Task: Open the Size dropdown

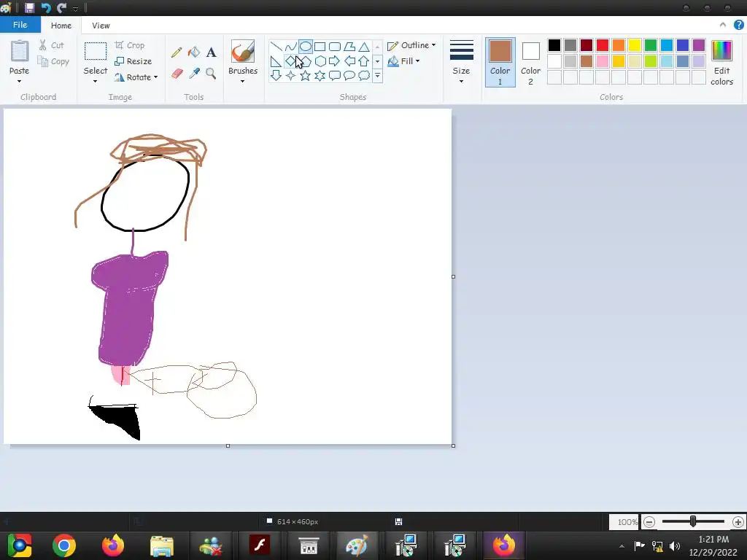Action: 461,63
